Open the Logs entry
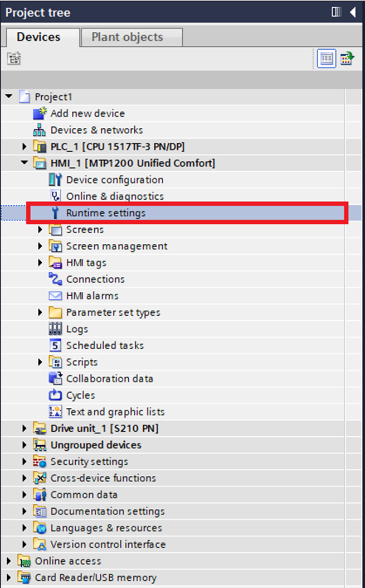Viewport: 365px width, 588px height. [x=77, y=329]
